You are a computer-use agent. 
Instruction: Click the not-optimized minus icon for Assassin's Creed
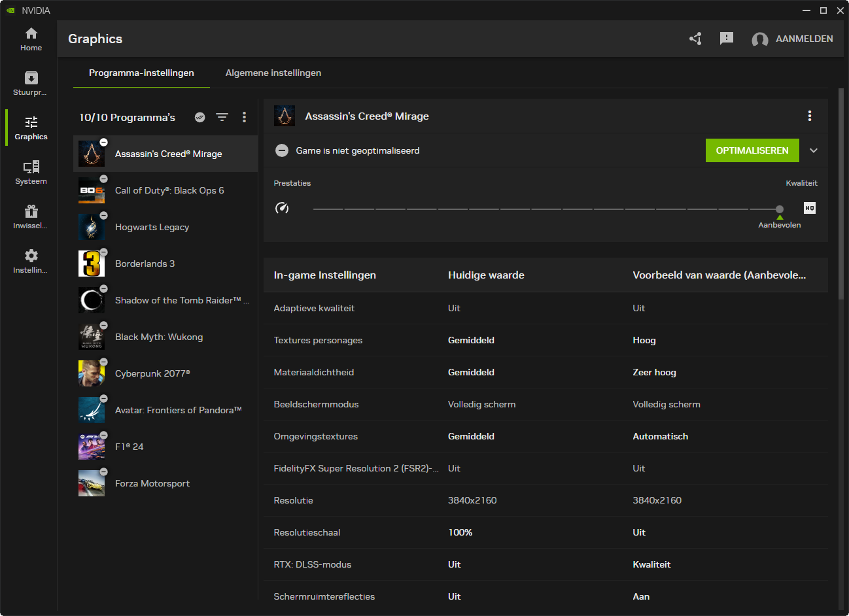pyautogui.click(x=282, y=150)
